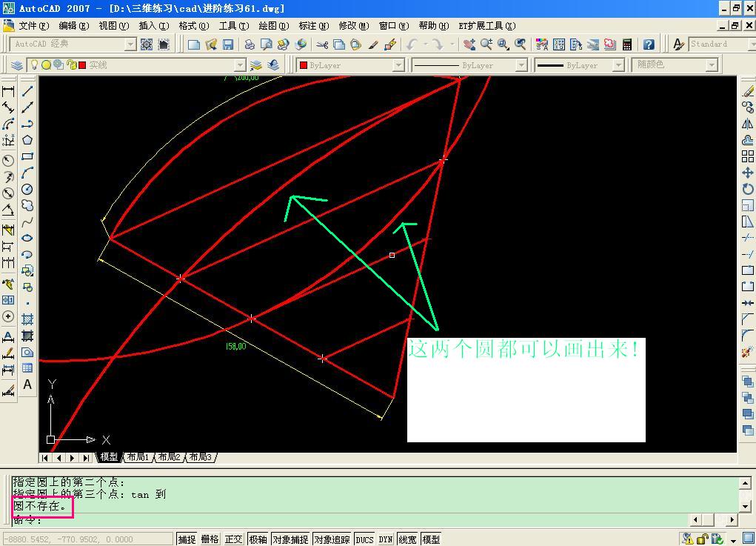Toggle 对象追踪 object tracking
The height and width of the screenshot is (546, 756).
pos(332,539)
